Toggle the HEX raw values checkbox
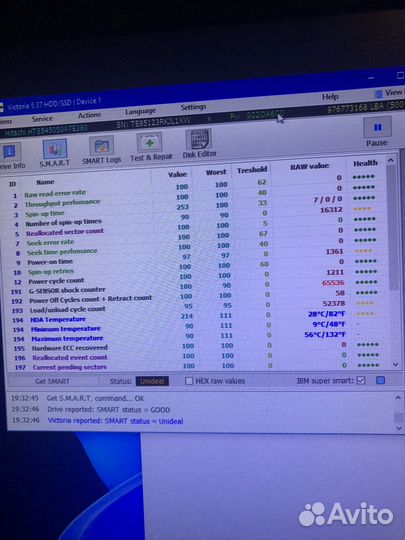The image size is (405, 540). pos(189,381)
